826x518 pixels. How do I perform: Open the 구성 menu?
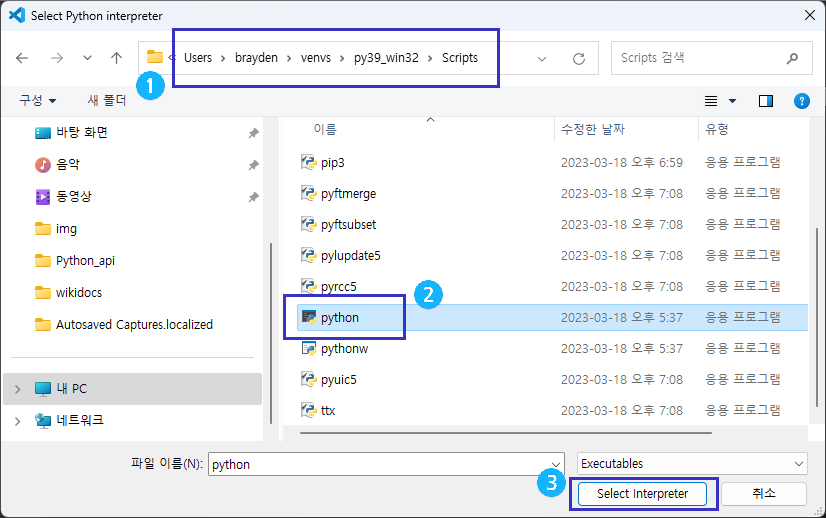(38, 101)
